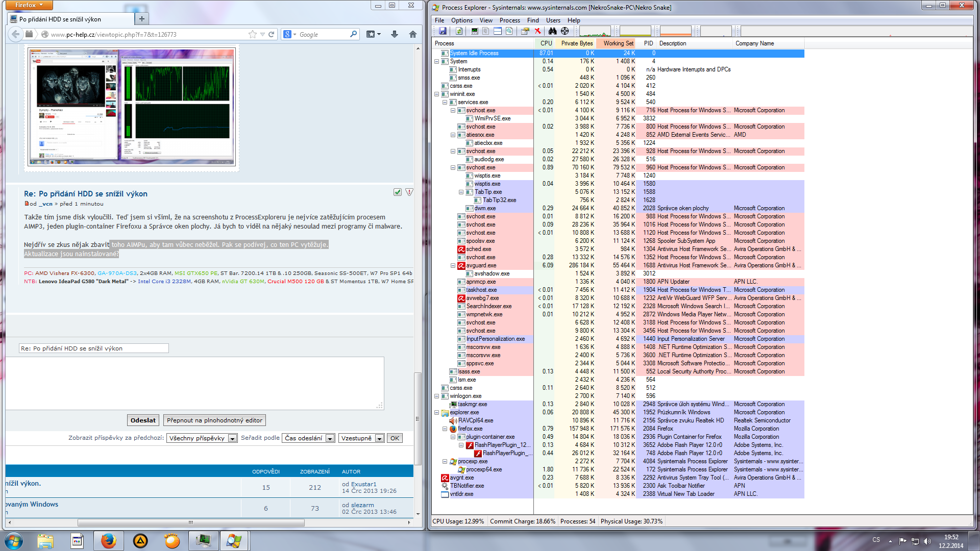
Task: Collapse the plugin-container.exe tree node
Action: pyautogui.click(x=453, y=437)
